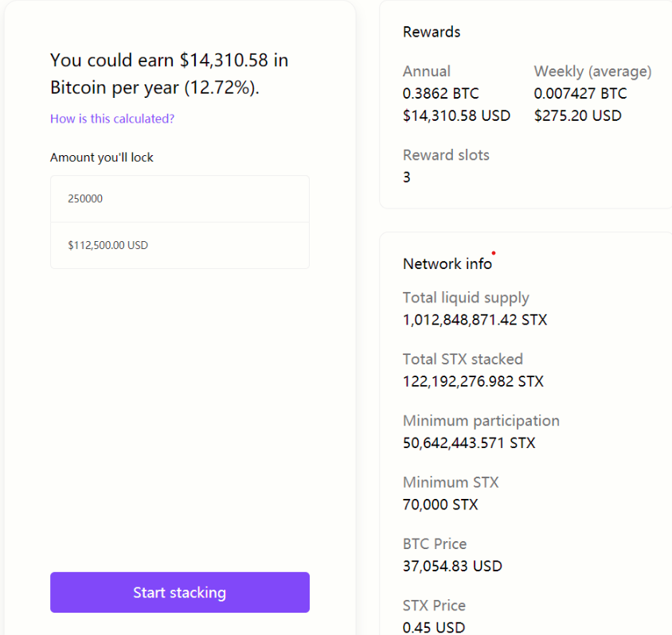The width and height of the screenshot is (672, 635).
Task: Select the STX Price 0.45 USD value
Action: tap(434, 627)
